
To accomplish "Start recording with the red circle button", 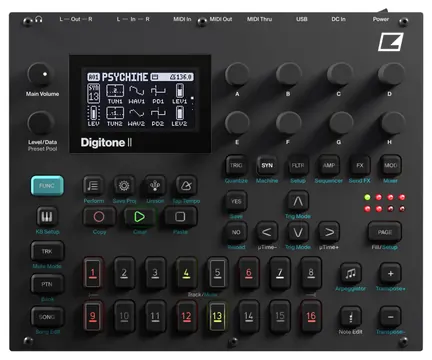I will (99, 217).
